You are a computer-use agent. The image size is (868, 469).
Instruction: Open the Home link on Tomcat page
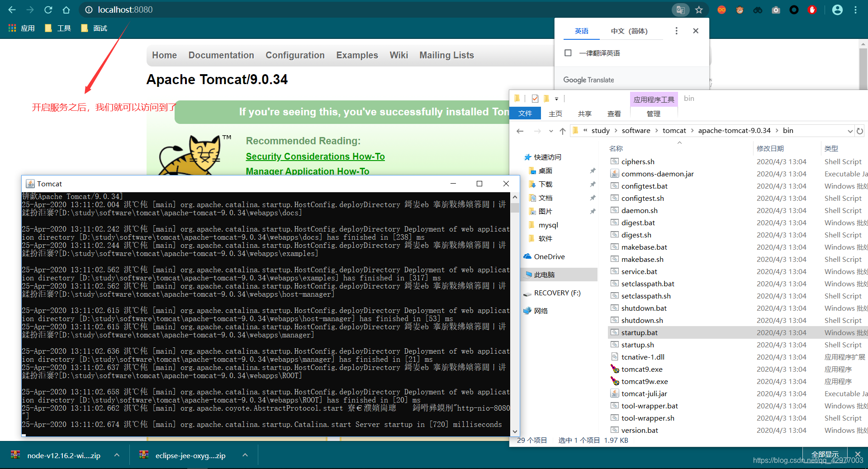(164, 55)
